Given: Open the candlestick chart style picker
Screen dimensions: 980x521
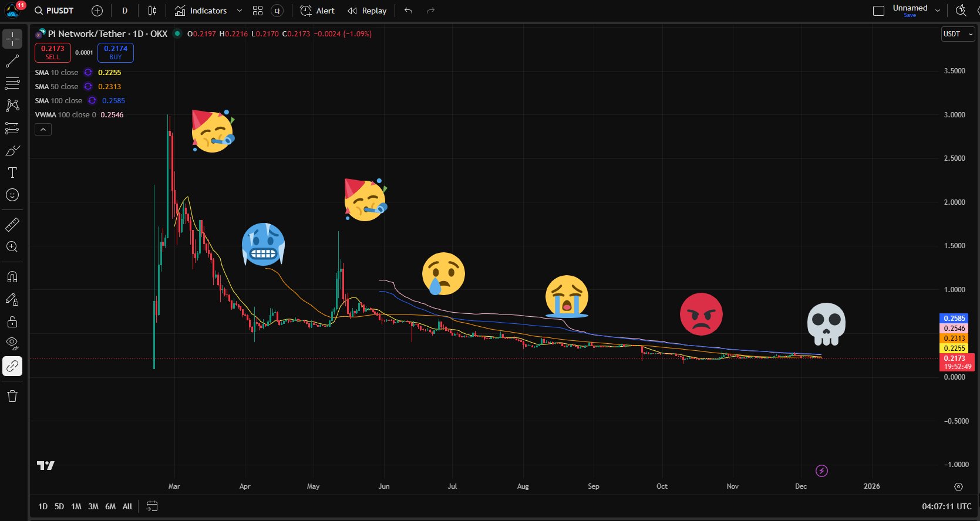Looking at the screenshot, I should coord(152,11).
